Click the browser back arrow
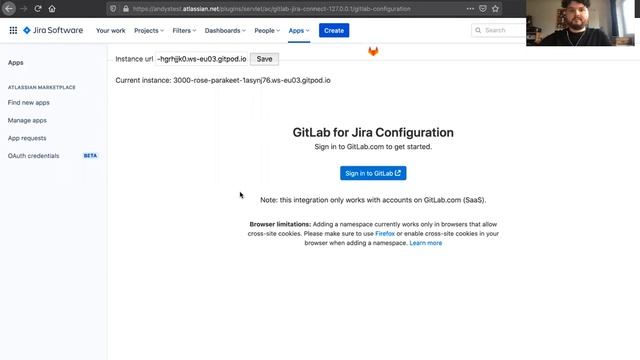 click(9, 9)
